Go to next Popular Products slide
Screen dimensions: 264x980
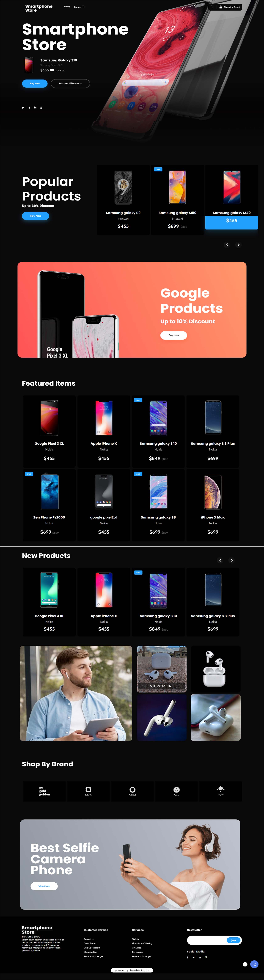click(x=239, y=245)
